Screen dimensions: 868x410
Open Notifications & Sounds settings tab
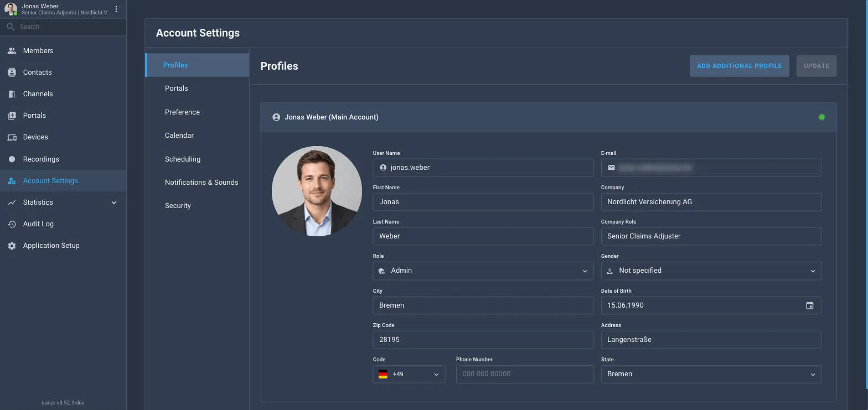pyautogui.click(x=197, y=182)
